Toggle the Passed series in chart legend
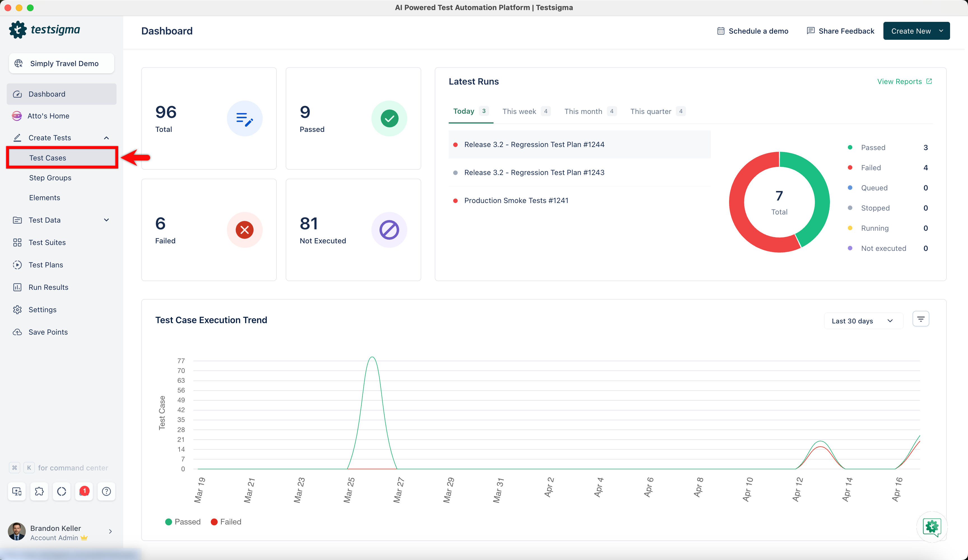 coord(183,522)
